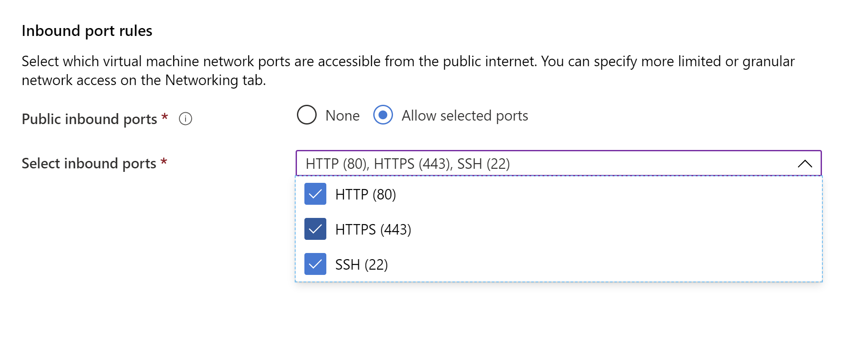Click the Inbound port rules heading

[x=87, y=31]
